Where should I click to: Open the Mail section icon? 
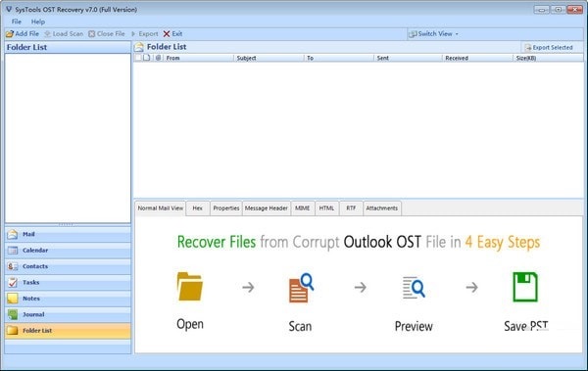pos(13,234)
